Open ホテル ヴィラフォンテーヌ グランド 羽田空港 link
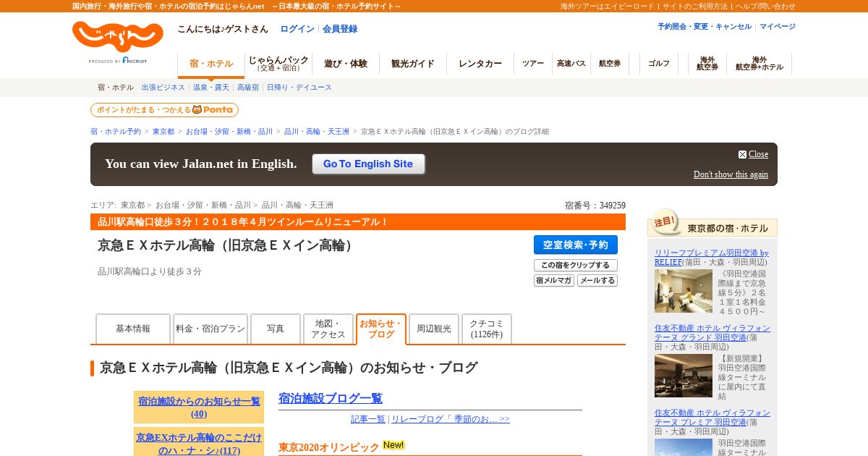The image size is (868, 456). click(x=712, y=332)
